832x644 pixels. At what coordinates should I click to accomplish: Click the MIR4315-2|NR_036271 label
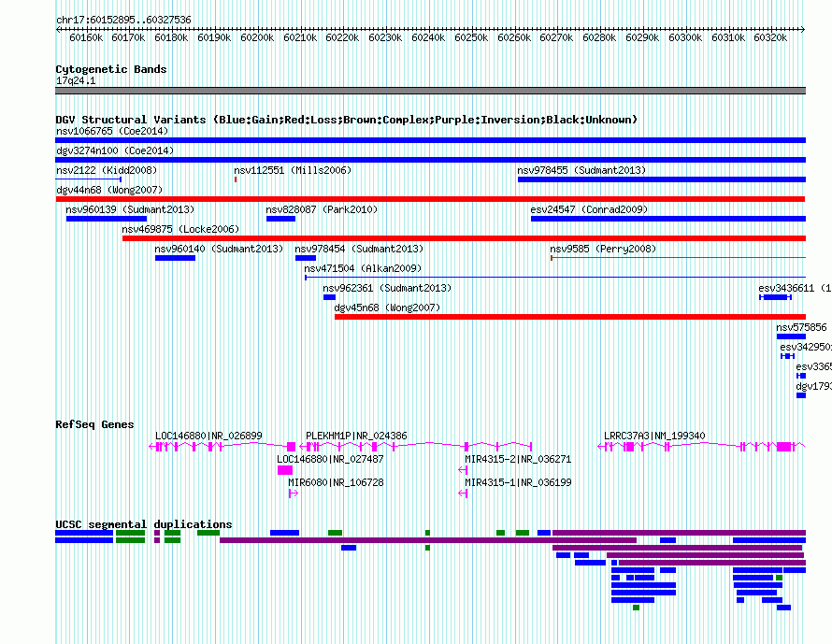[518, 459]
